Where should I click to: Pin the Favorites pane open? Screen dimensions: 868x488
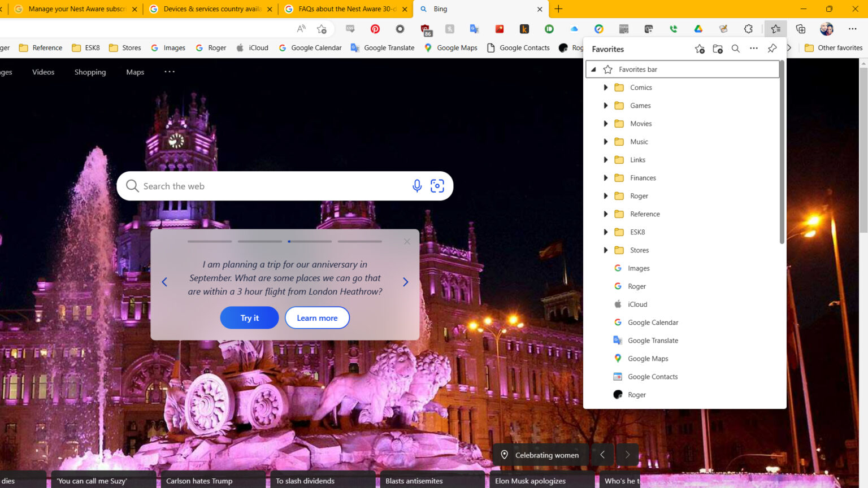(x=772, y=49)
